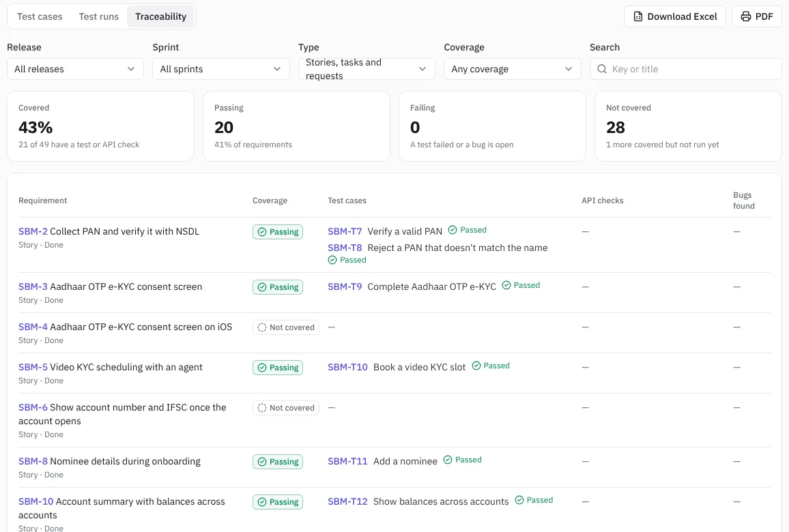This screenshot has width=789, height=532.
Task: Expand the Type filter dropdown
Action: 367,69
